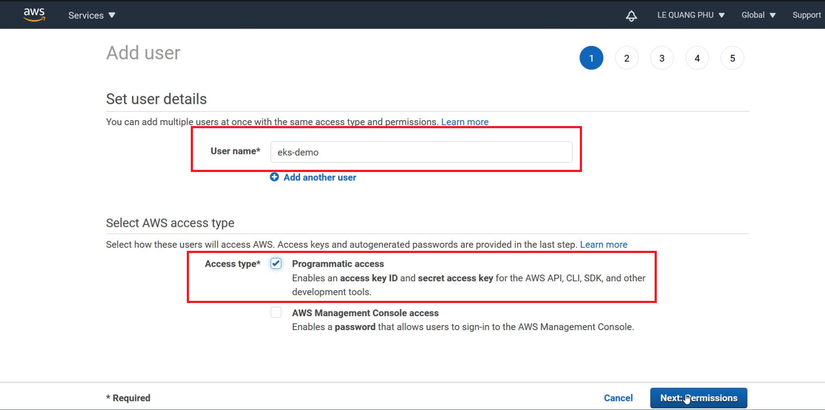Click the Cancel link
The width and height of the screenshot is (825, 410).
pyautogui.click(x=618, y=398)
